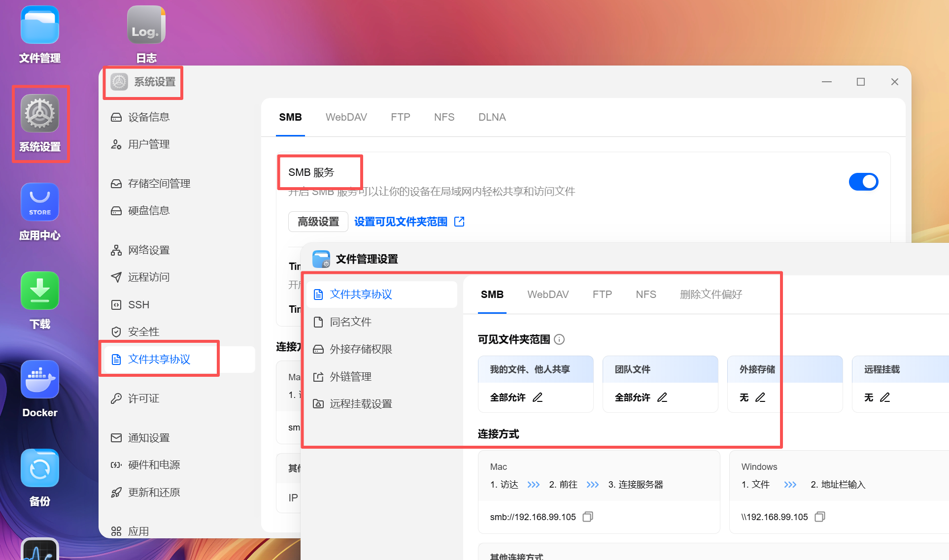Click the Windows connection heading
Screen dimensions: 949x560
759,467
